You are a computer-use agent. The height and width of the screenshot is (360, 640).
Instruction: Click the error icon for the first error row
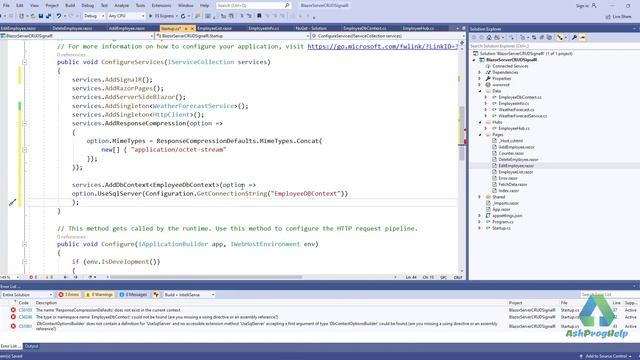(x=13, y=310)
